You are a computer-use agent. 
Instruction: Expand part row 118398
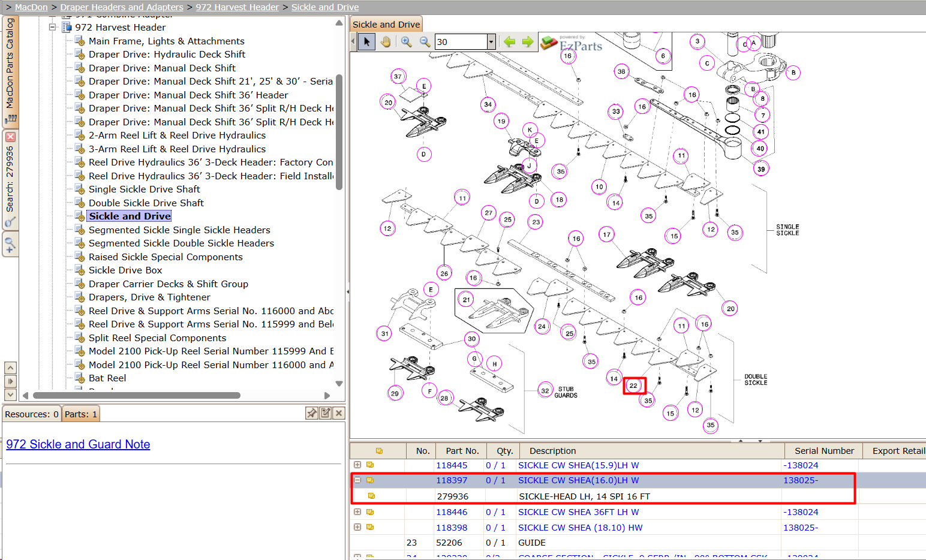(x=357, y=527)
